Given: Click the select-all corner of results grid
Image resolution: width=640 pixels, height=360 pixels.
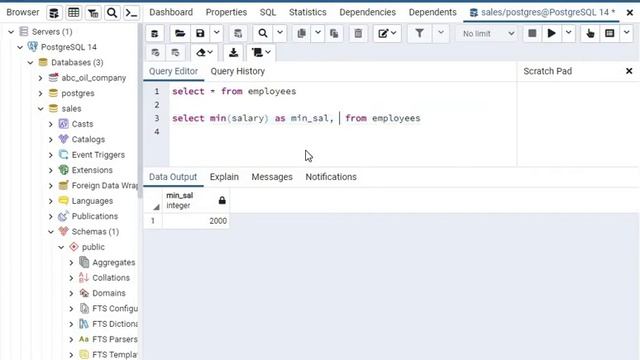Looking at the screenshot, I should point(153,200).
